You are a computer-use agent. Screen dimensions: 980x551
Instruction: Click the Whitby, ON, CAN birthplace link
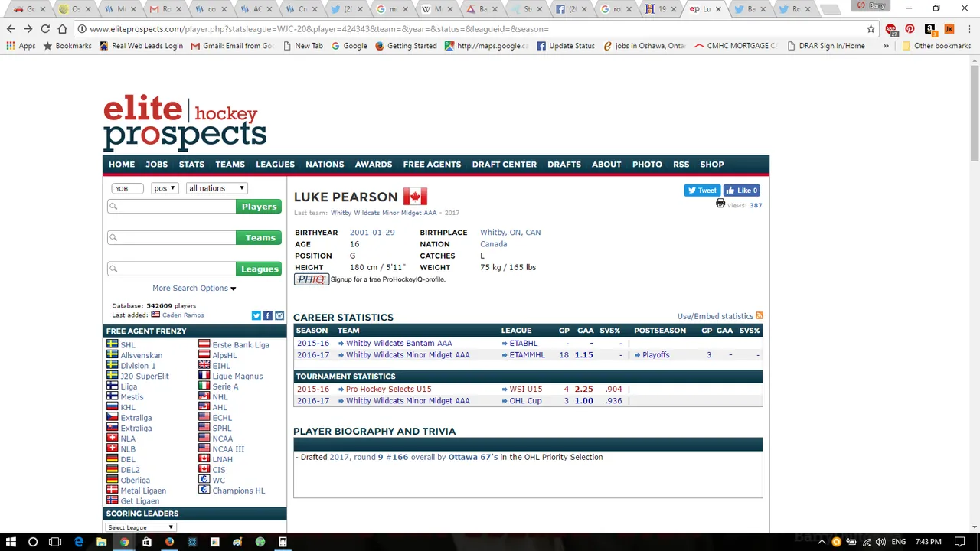point(511,233)
